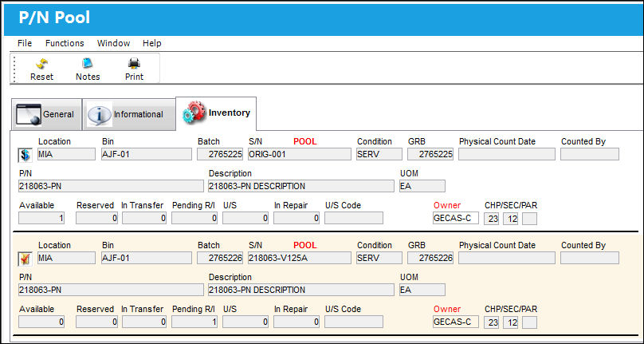Click first record's In Transfer field
The width and height of the screenshot is (644, 344).
[x=144, y=218]
